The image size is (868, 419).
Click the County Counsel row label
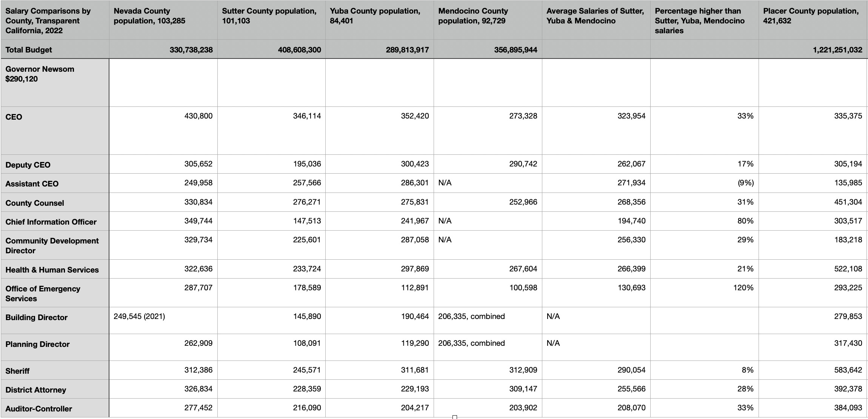[x=35, y=203]
